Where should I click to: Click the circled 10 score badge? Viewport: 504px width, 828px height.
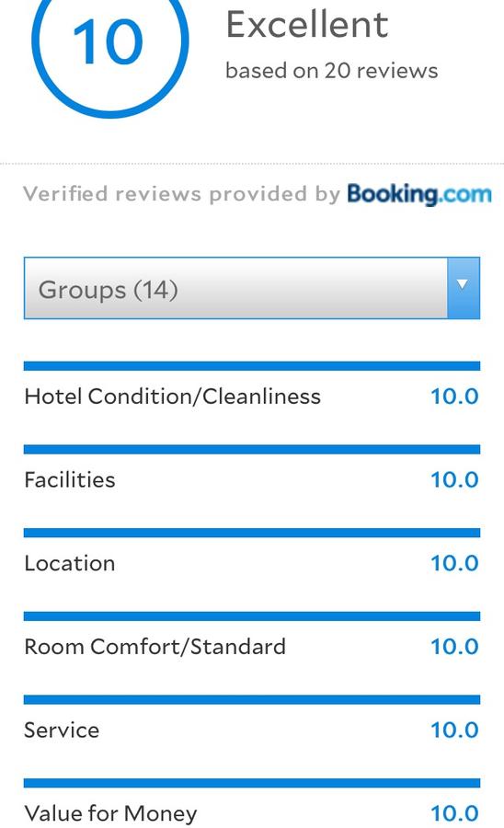click(109, 45)
